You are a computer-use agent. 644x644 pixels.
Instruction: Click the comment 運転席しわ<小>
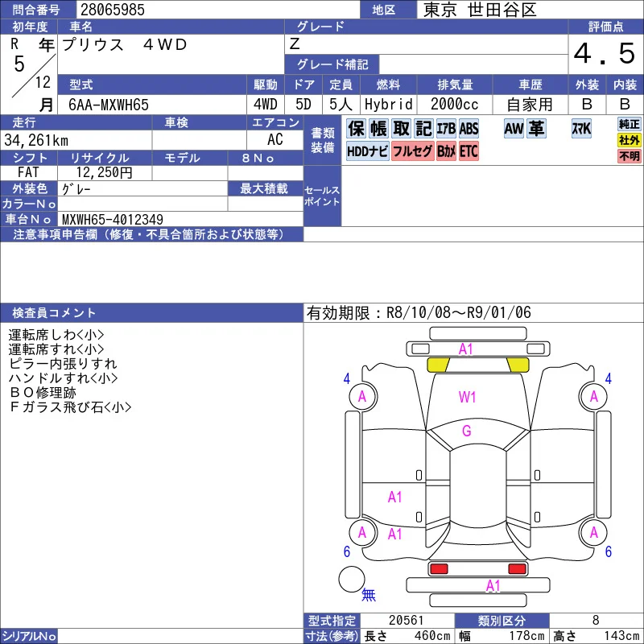[56, 334]
